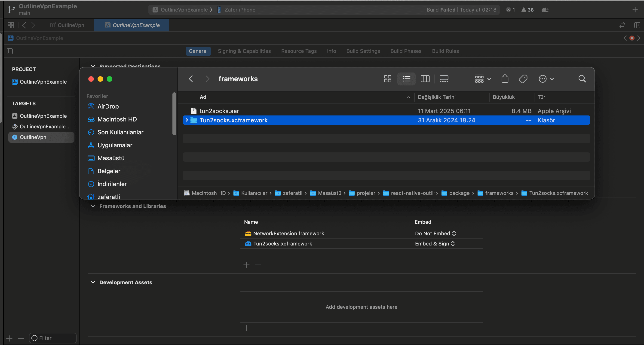This screenshot has height=345, width=644.
Task: Open the Finder group-by menu
Action: (x=483, y=79)
